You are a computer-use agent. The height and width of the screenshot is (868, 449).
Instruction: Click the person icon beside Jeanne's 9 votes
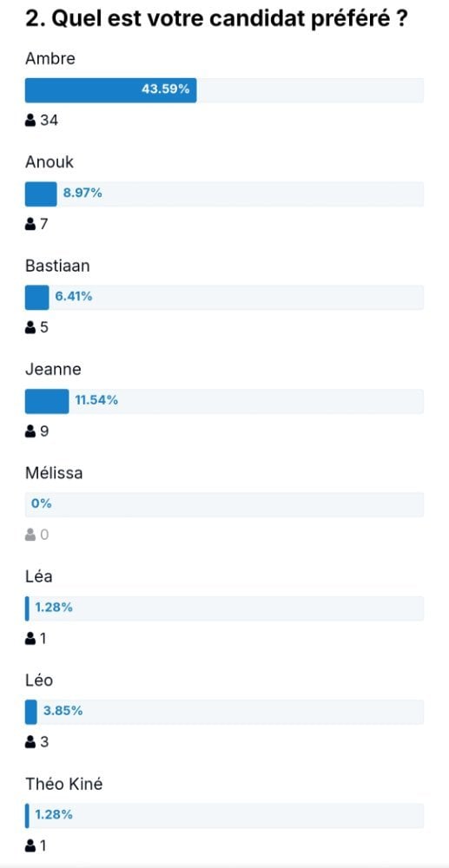(30, 431)
